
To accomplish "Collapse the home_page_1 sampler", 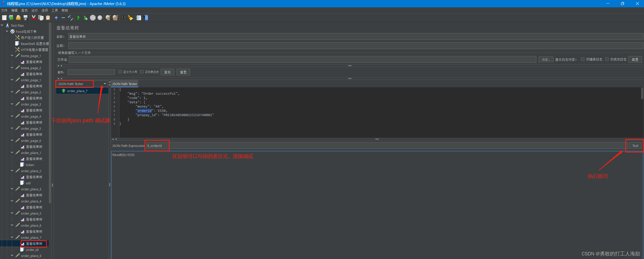I will pyautogui.click(x=12, y=56).
